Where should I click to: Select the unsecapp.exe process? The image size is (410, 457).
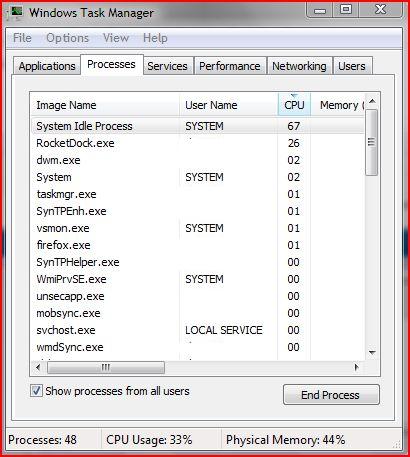coord(198,296)
